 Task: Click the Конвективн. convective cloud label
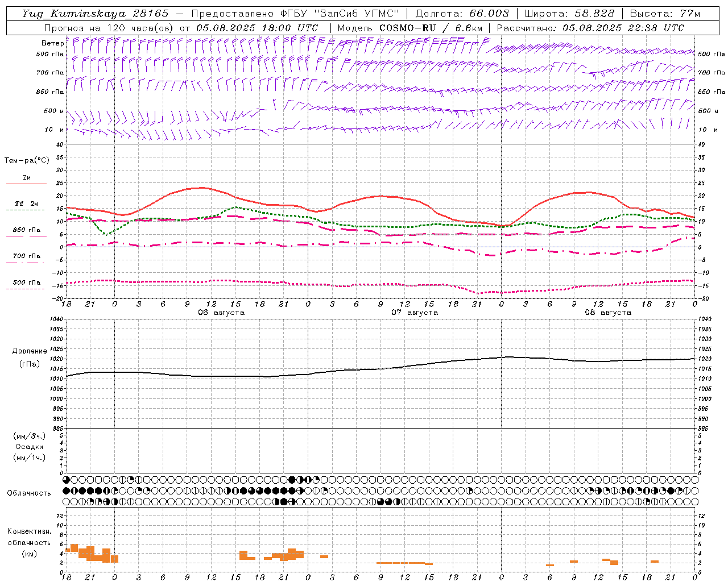30,531
